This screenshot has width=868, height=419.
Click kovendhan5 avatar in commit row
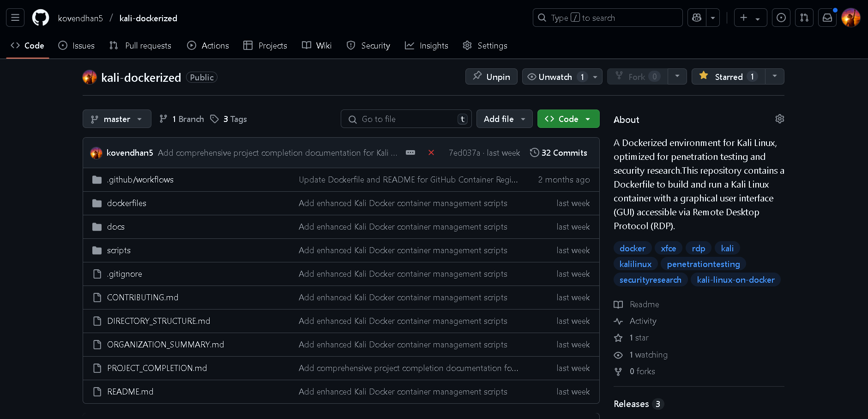(96, 153)
